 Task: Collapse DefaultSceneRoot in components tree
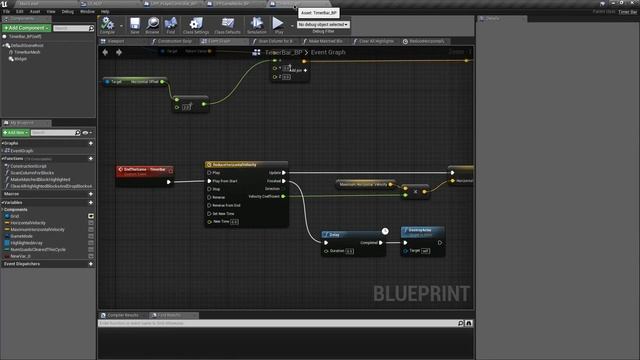(x=4, y=46)
